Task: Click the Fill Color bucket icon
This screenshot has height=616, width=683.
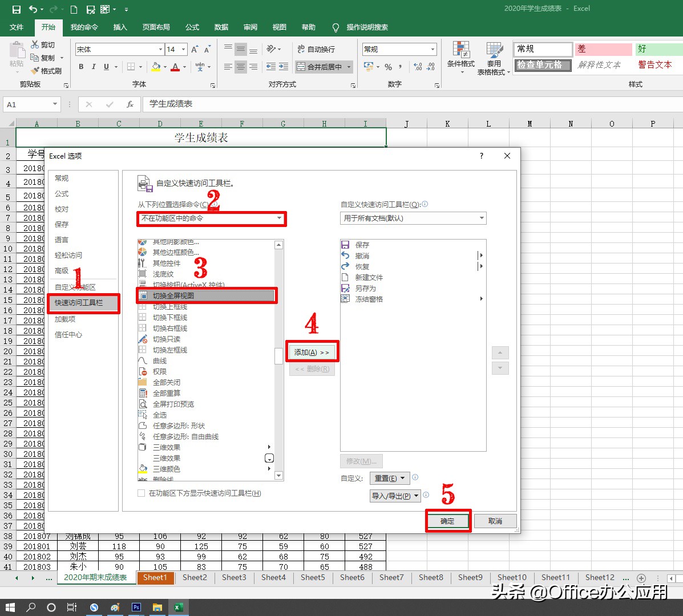Action: tap(156, 67)
